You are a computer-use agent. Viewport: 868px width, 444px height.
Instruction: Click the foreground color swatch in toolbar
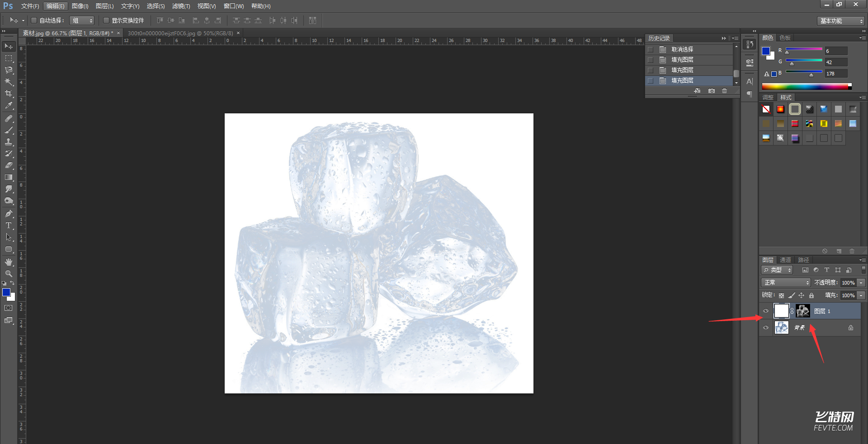[6, 292]
